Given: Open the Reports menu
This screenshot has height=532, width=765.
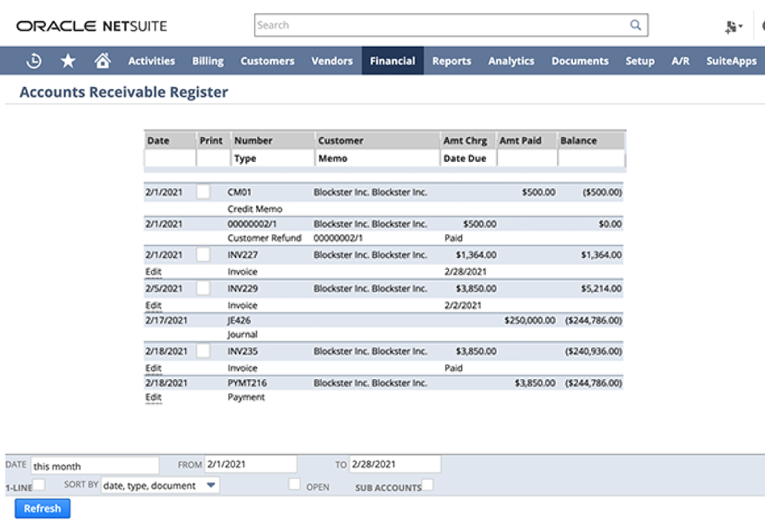Looking at the screenshot, I should (451, 61).
